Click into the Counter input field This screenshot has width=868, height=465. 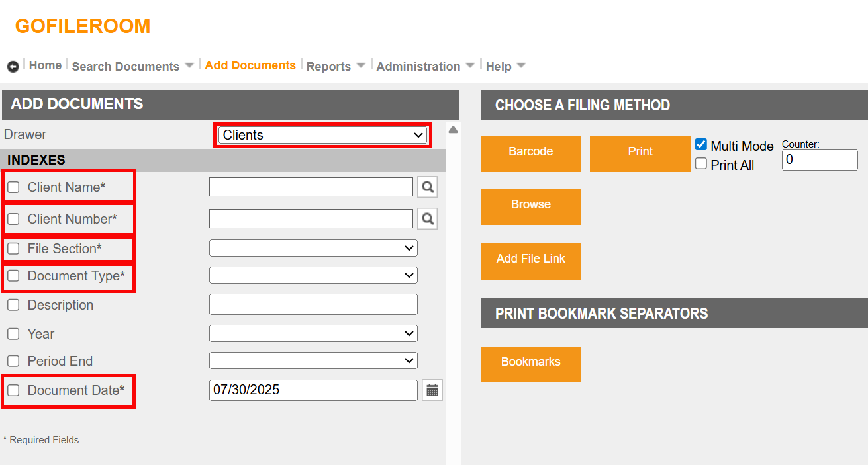[x=819, y=160]
